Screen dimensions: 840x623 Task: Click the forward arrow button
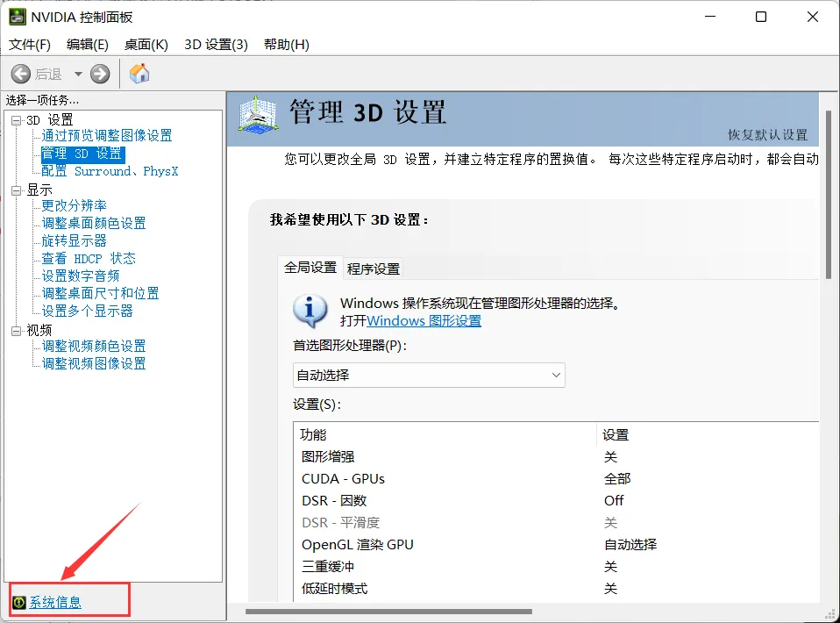pos(100,74)
